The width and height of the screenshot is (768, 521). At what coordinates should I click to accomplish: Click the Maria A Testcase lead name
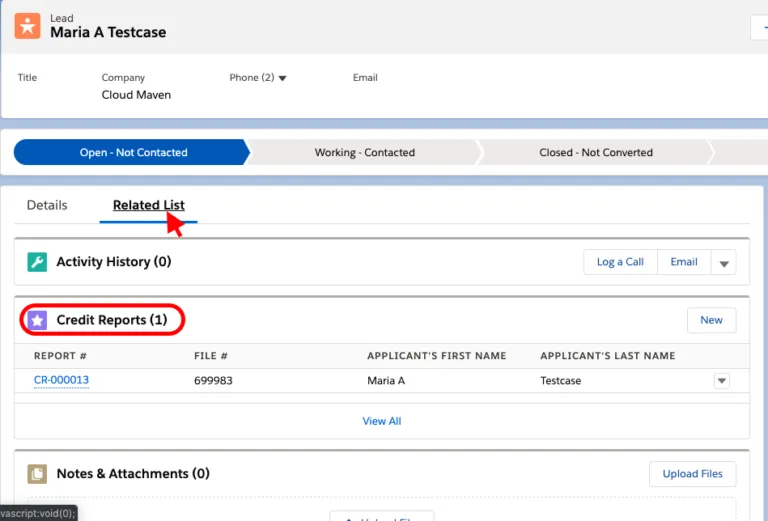[x=108, y=32]
